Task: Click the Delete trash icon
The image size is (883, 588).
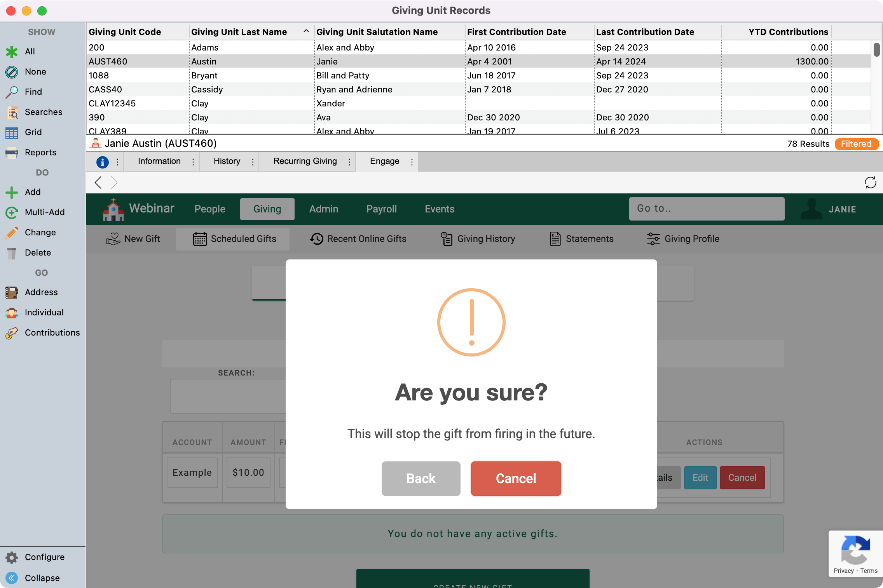Action: [x=12, y=253]
